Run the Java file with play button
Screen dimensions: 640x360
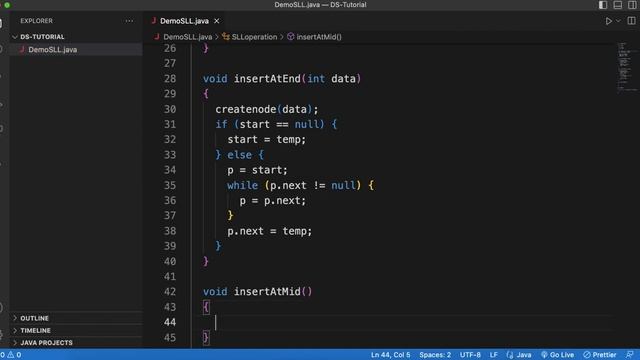pos(608,21)
